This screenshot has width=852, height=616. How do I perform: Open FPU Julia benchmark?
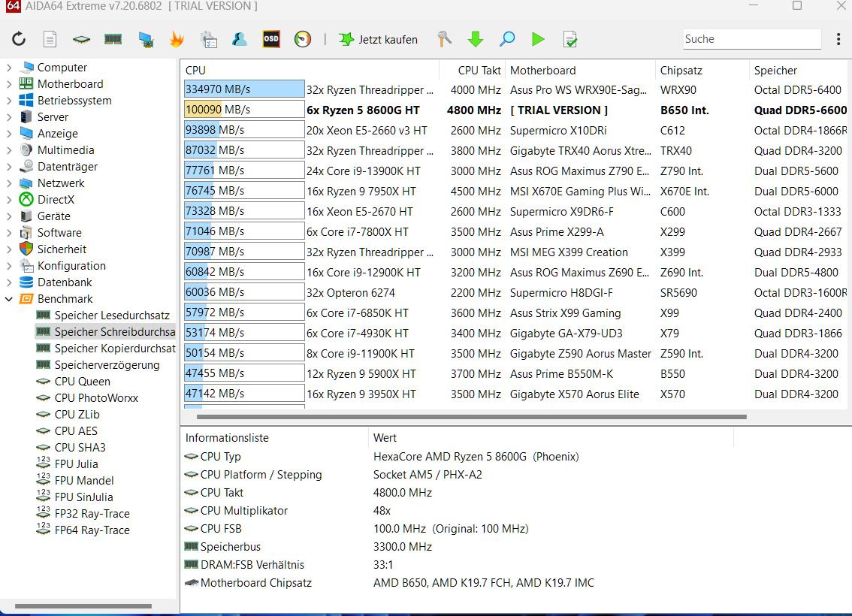click(76, 464)
